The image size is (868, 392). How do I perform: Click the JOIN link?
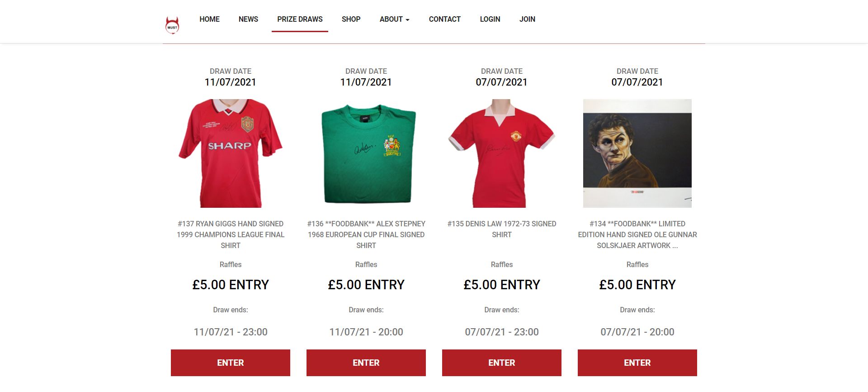tap(527, 19)
